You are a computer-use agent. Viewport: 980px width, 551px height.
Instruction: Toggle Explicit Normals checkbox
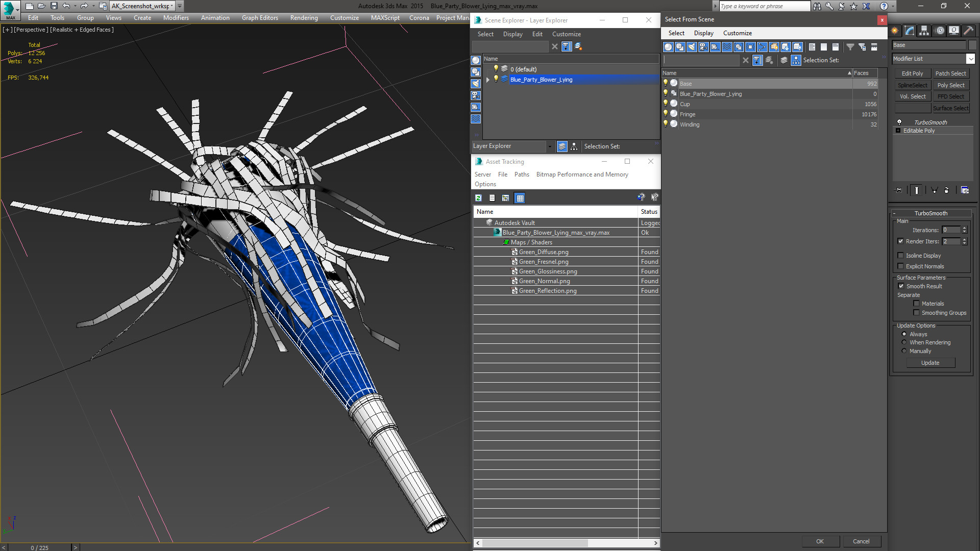click(901, 266)
